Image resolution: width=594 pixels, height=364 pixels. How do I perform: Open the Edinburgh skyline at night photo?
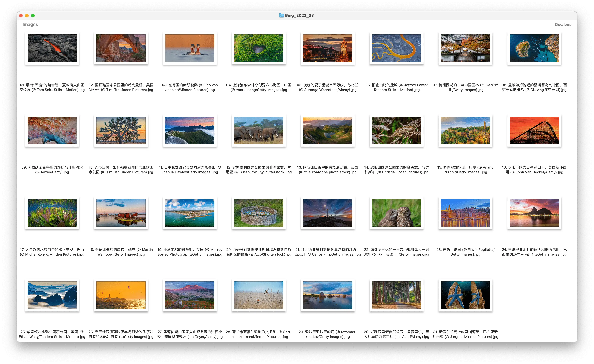tap(327, 48)
